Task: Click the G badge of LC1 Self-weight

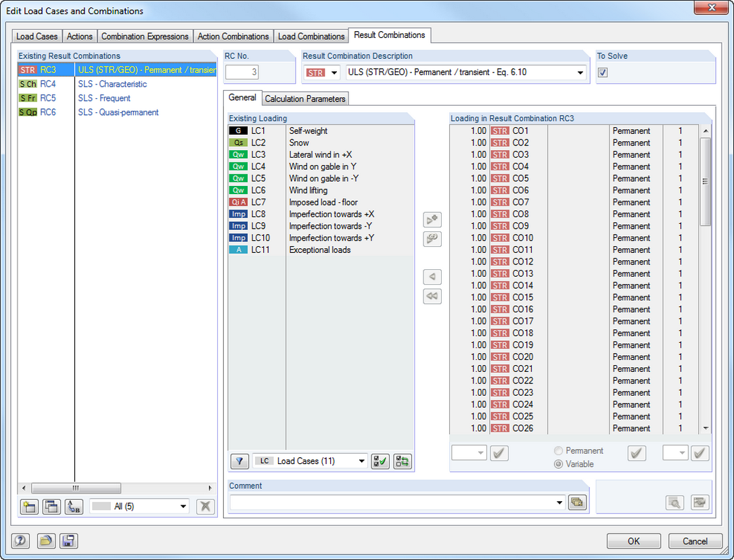Action: 238,131
